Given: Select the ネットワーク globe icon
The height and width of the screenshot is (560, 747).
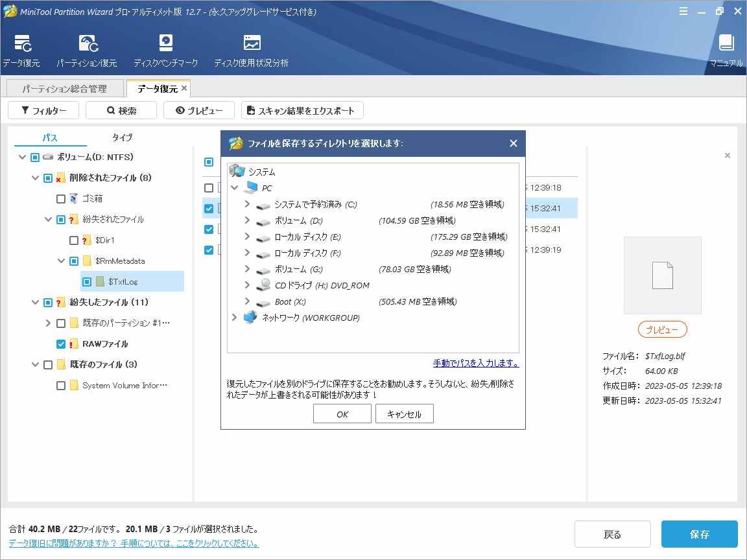Looking at the screenshot, I should tap(250, 317).
